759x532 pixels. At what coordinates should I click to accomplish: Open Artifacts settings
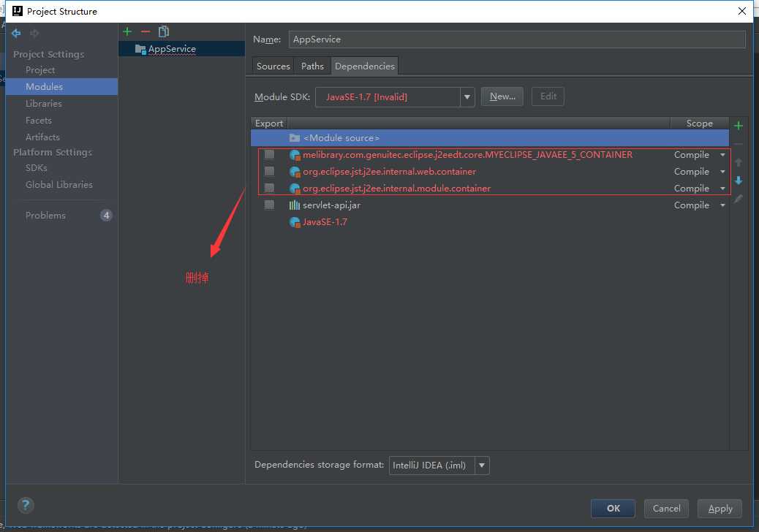pos(42,137)
